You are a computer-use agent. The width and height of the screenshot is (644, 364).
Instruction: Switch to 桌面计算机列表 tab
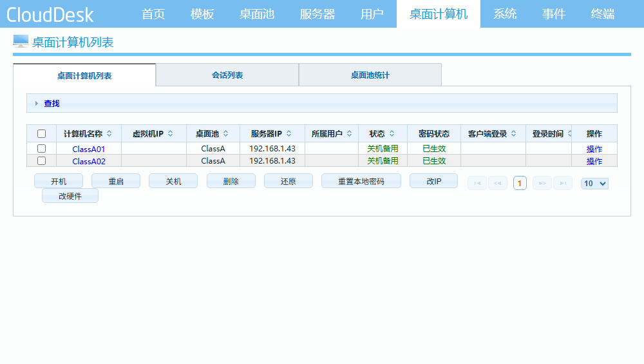[x=84, y=75]
